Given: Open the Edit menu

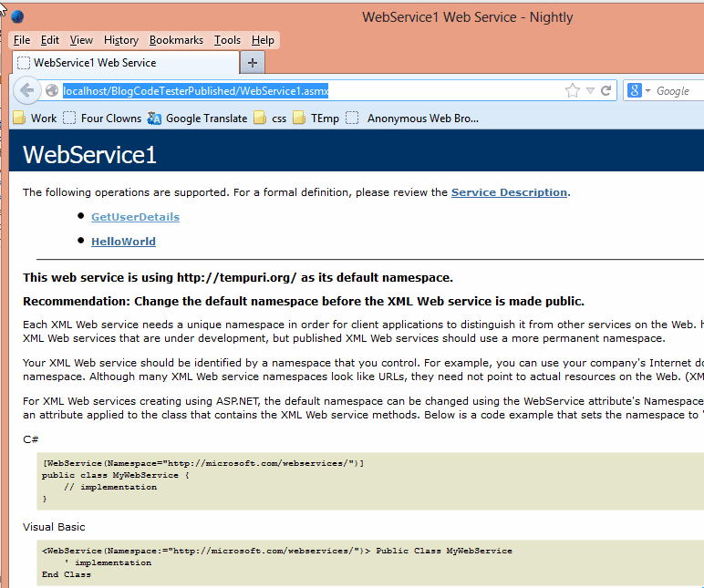Looking at the screenshot, I should pos(50,40).
